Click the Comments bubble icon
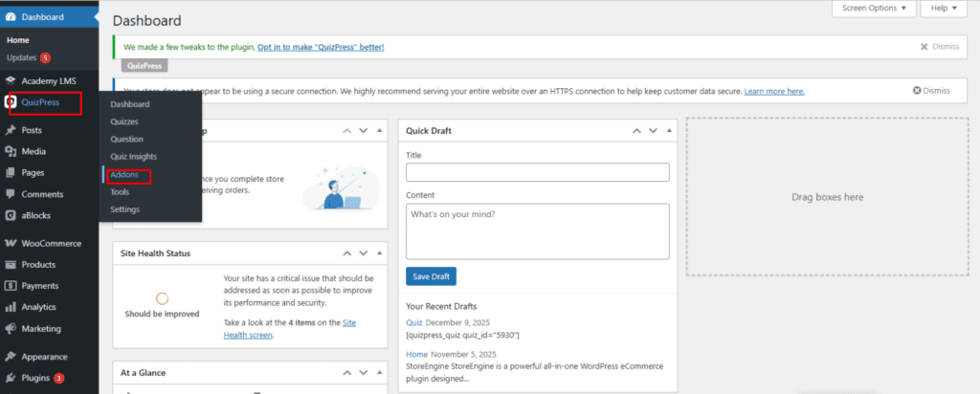Image resolution: width=980 pixels, height=394 pixels. 11,194
